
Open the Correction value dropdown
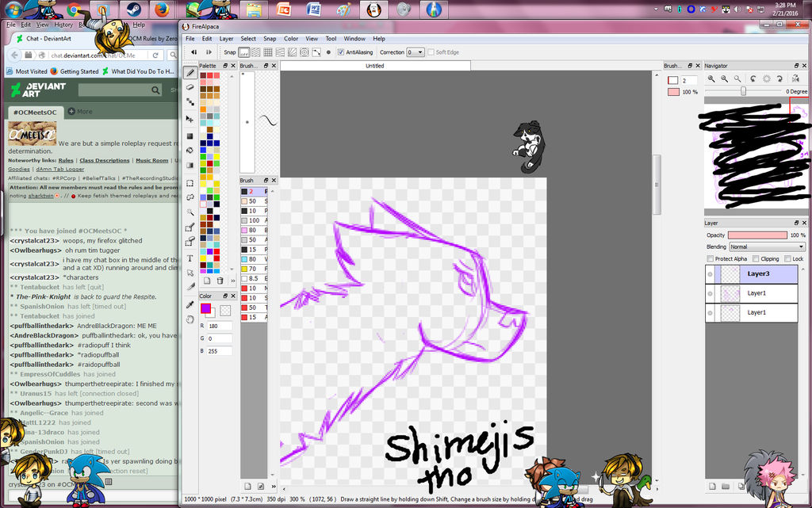tap(416, 52)
